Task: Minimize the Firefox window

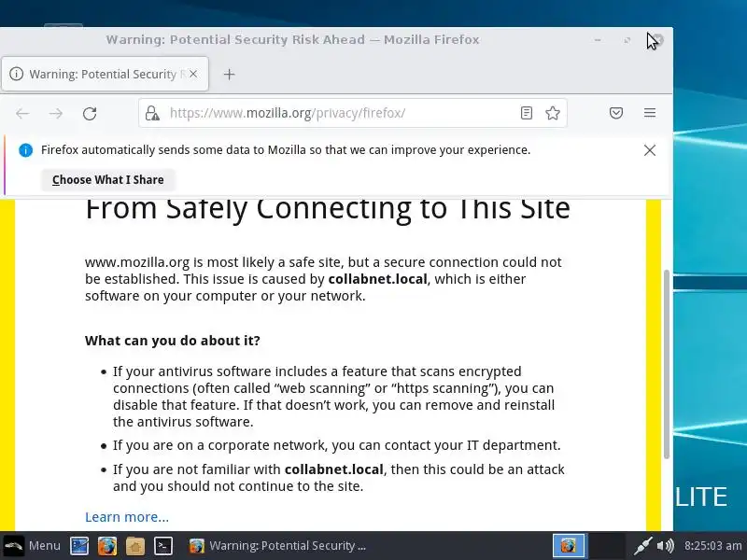Action: [598, 40]
